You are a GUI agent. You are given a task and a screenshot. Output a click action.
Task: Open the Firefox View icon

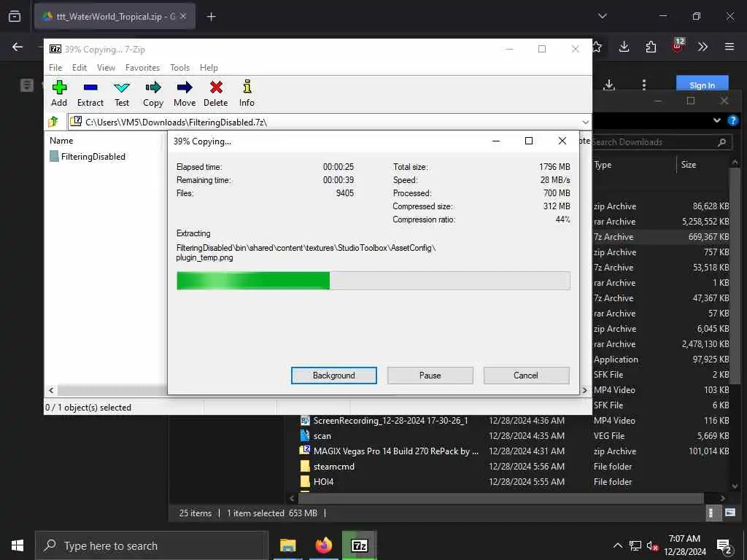[x=15, y=16]
